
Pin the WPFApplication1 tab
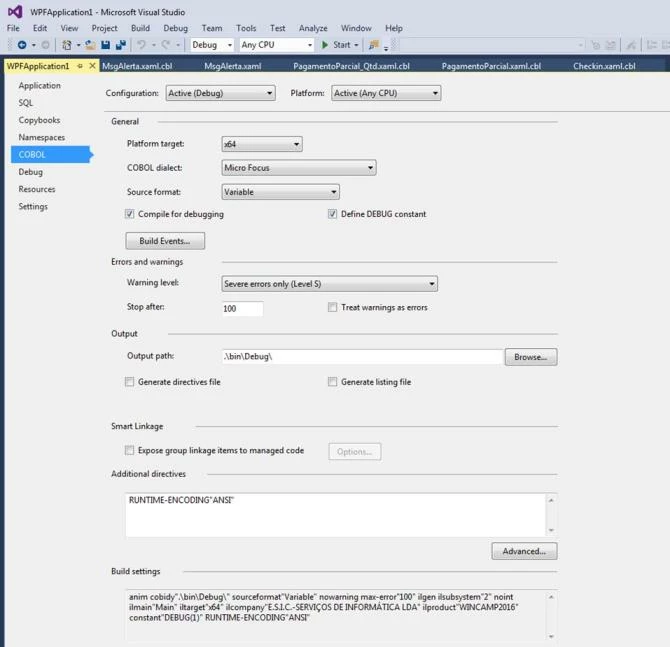(80, 66)
